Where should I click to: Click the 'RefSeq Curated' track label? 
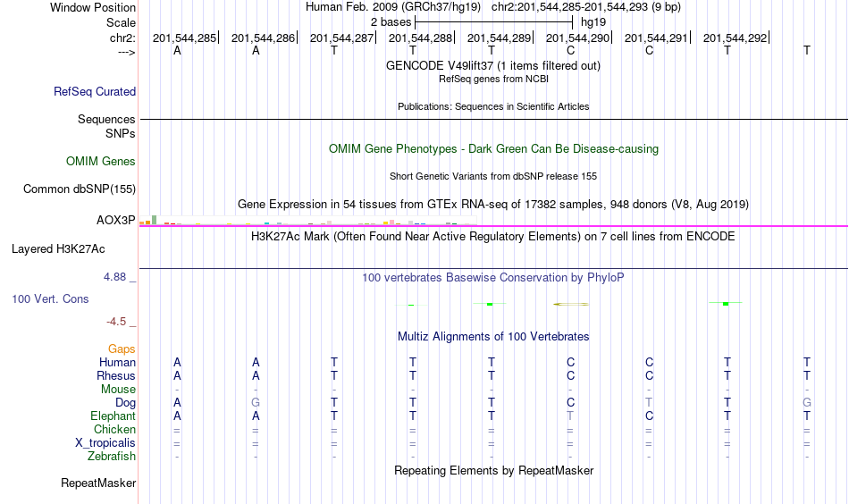pos(95,91)
